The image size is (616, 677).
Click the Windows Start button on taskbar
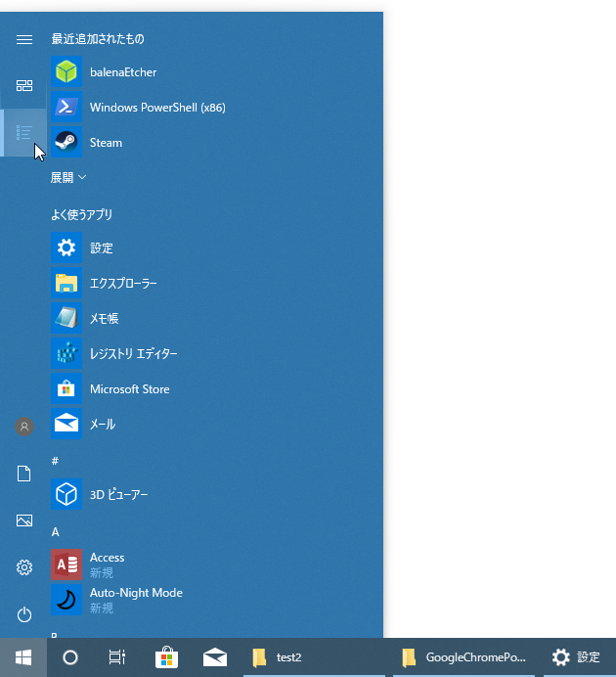pyautogui.click(x=23, y=657)
